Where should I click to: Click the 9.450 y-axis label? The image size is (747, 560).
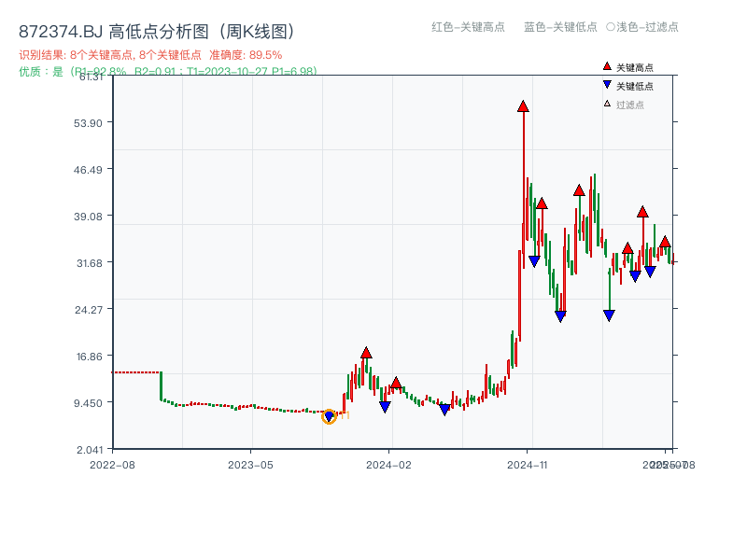point(88,403)
